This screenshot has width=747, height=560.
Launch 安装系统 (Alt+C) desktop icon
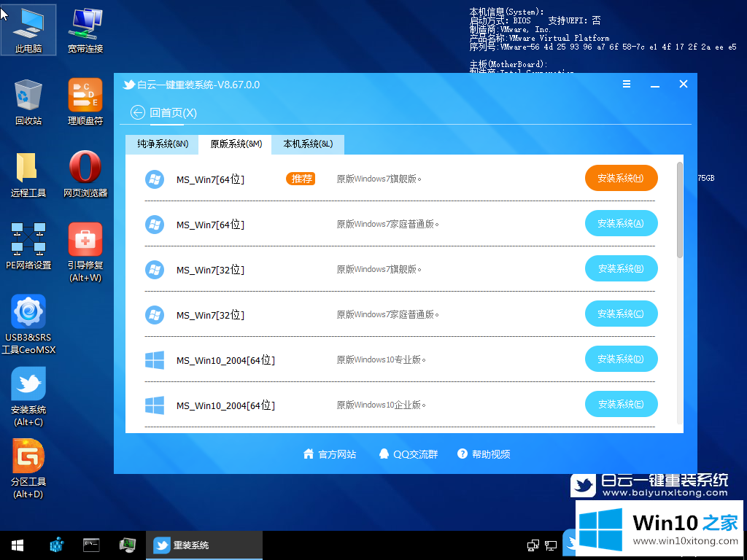click(x=28, y=397)
